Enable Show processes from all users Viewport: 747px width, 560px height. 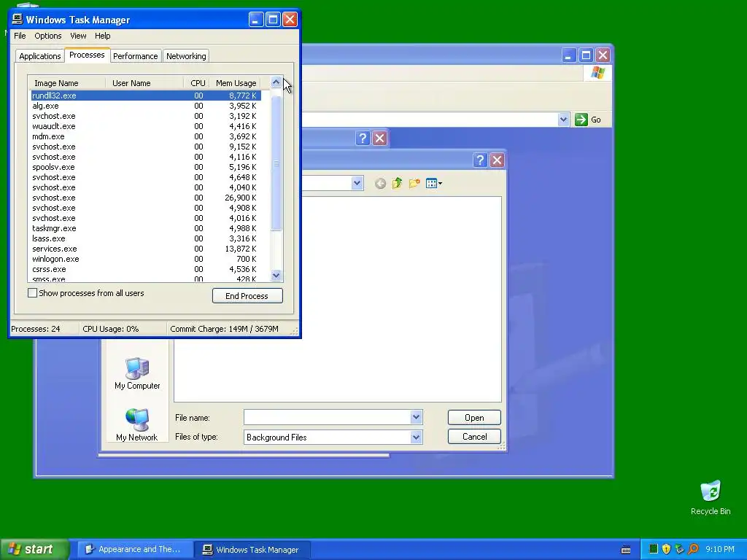tap(32, 293)
